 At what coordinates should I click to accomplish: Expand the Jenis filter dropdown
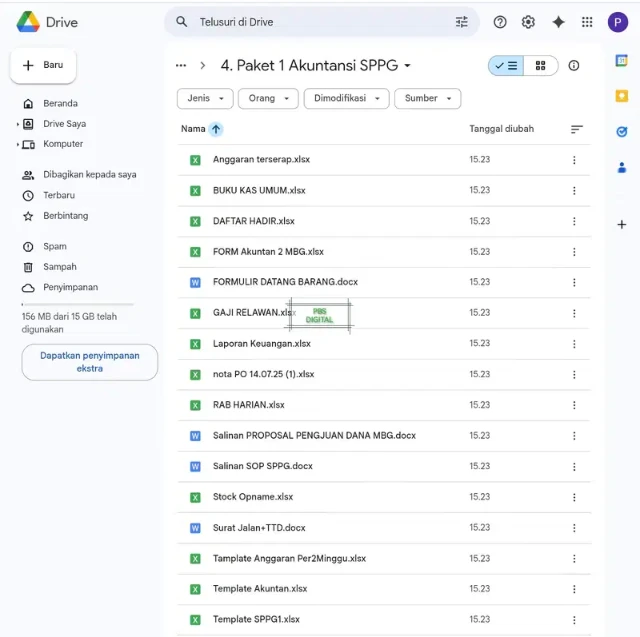click(x=205, y=98)
